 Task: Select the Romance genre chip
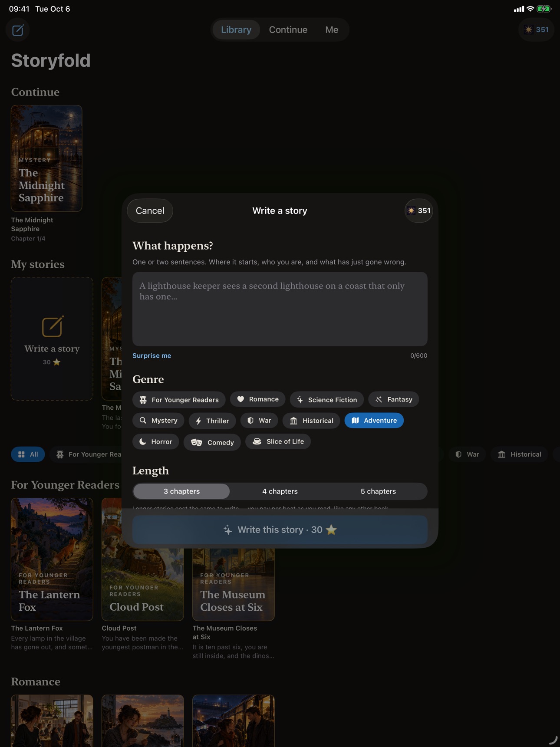[257, 399]
